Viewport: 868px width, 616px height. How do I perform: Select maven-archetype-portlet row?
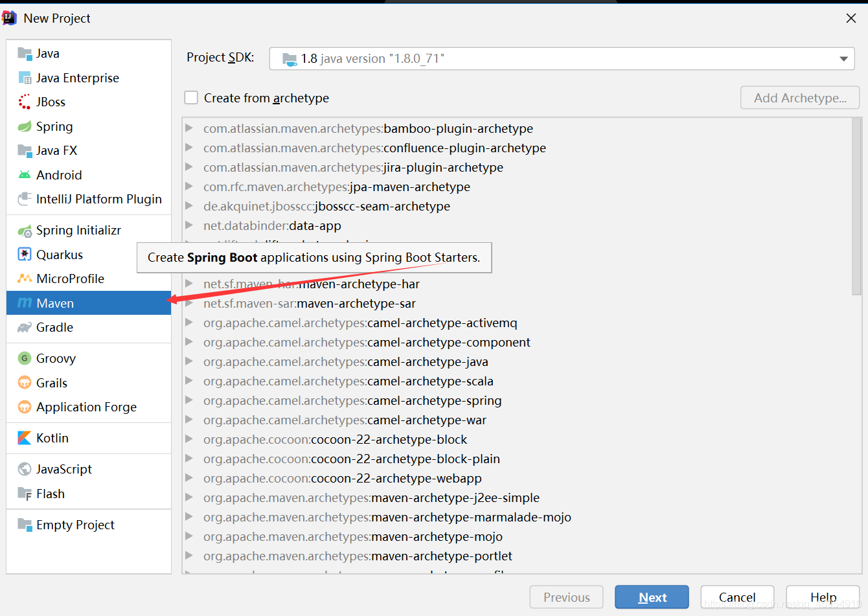click(x=517, y=556)
